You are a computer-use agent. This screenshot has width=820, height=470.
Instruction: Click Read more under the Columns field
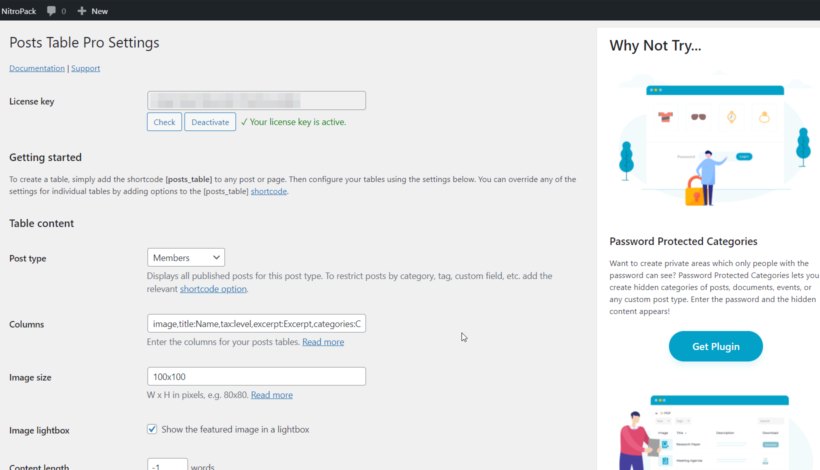coord(323,342)
